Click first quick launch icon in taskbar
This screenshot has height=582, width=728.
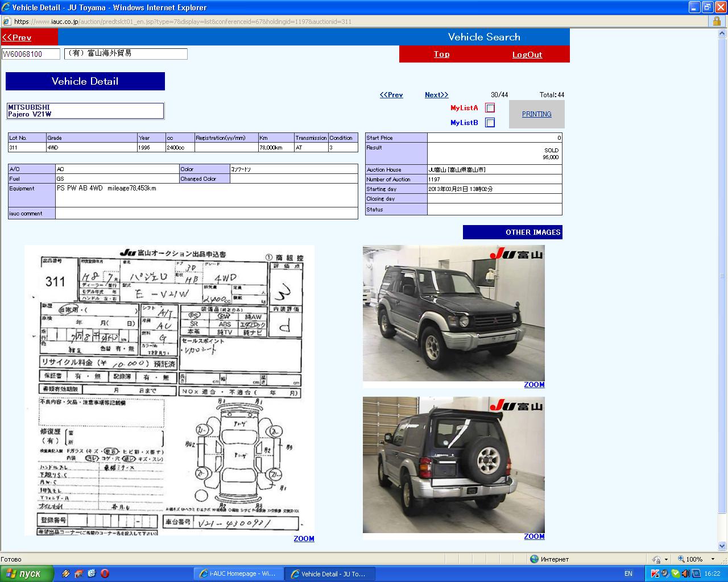point(66,574)
